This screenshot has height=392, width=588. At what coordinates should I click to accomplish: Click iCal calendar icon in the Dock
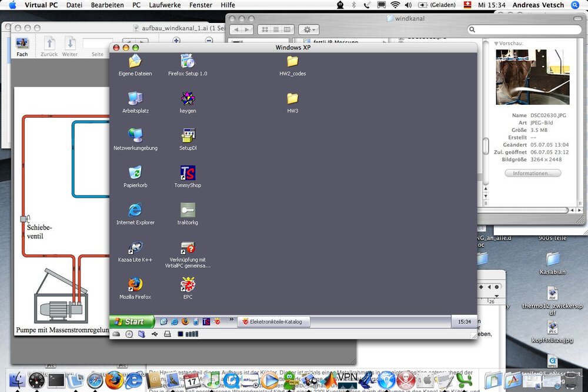pos(191,380)
